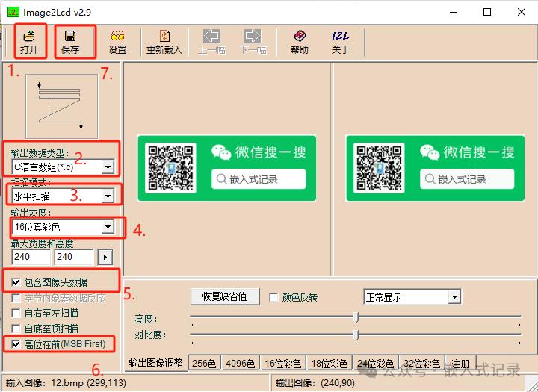Viewport: 538px width, 392px height.
Task: Click scan direction preview diagram
Action: point(62,106)
